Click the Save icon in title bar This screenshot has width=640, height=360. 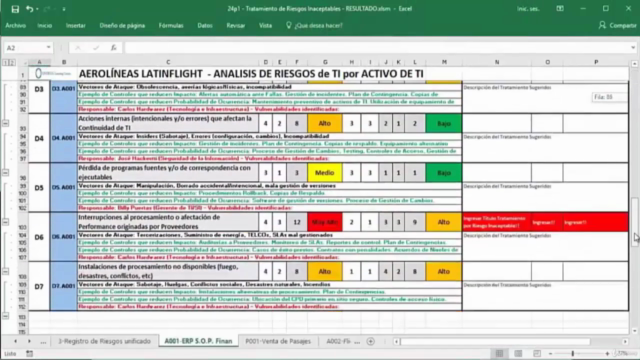pyautogui.click(x=15, y=9)
